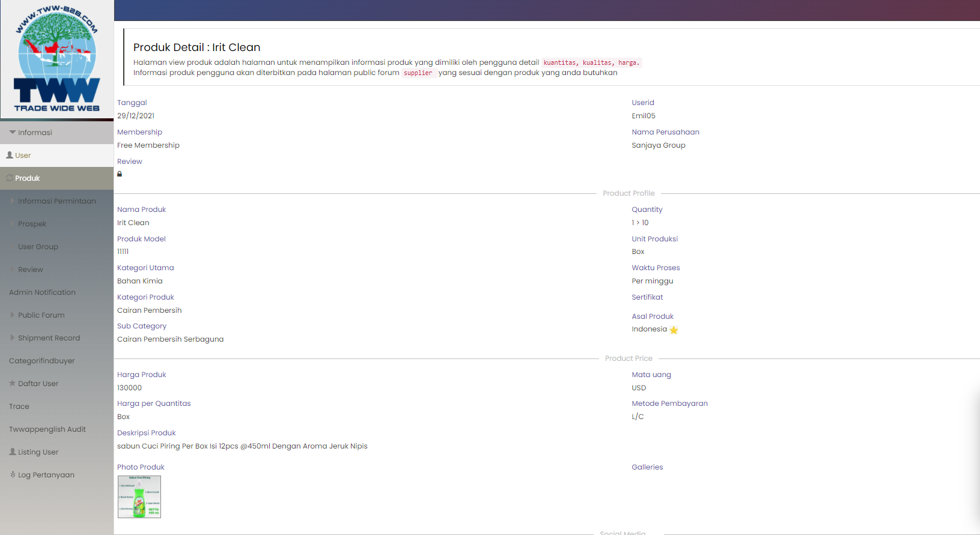980x535 pixels.
Task: Open Twwappenglish Audit from the sidebar
Action: (47, 429)
